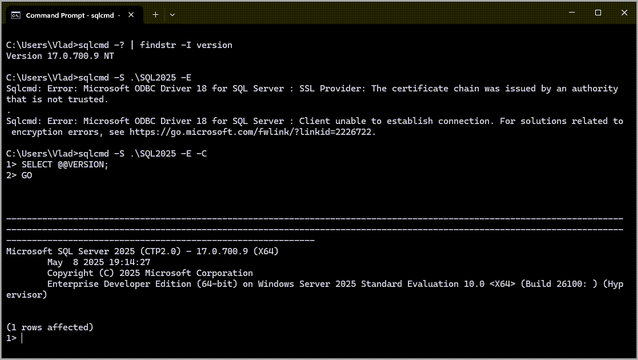The image size is (638, 360).
Task: Close the Command Prompt - sqlcmd tab
Action: pos(131,15)
